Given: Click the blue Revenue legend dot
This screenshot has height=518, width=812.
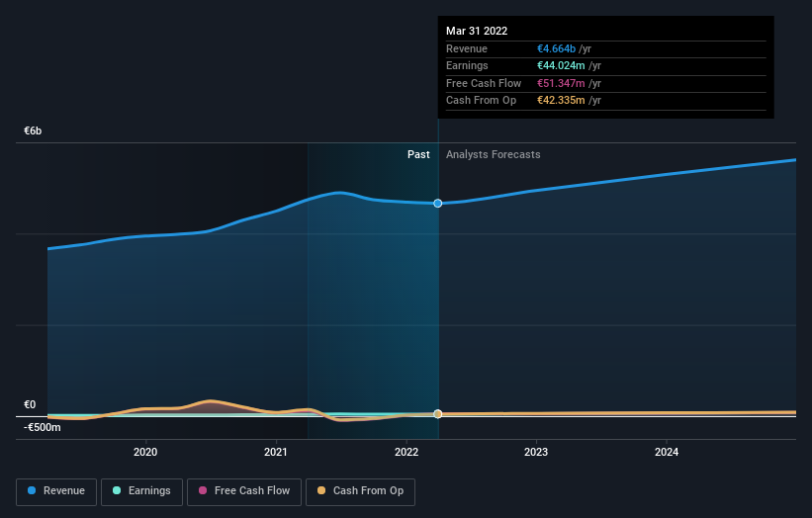Looking at the screenshot, I should coord(32,490).
